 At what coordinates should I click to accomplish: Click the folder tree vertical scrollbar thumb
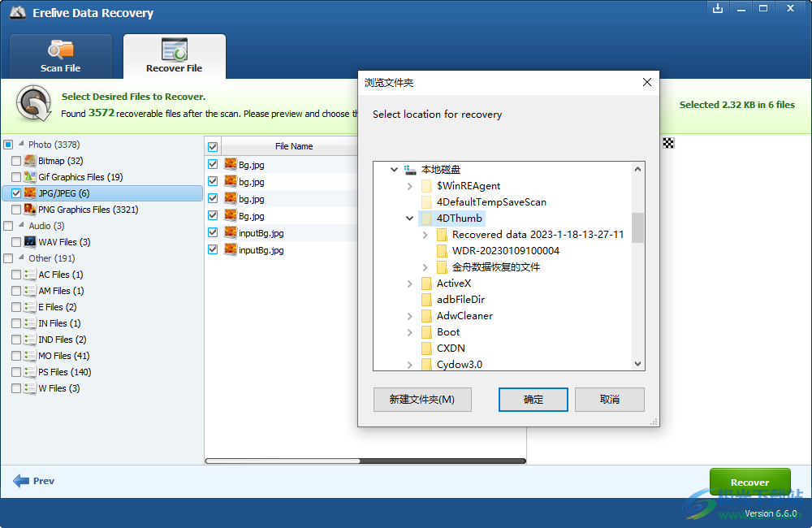(x=638, y=227)
